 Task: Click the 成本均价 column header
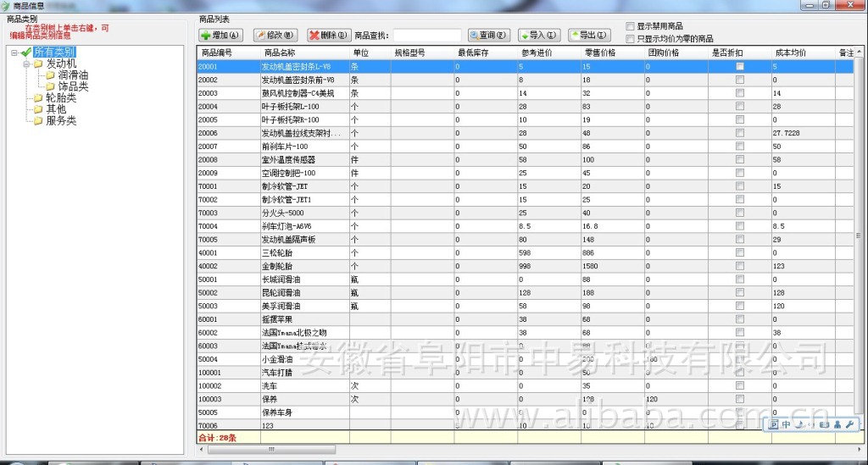(804, 53)
